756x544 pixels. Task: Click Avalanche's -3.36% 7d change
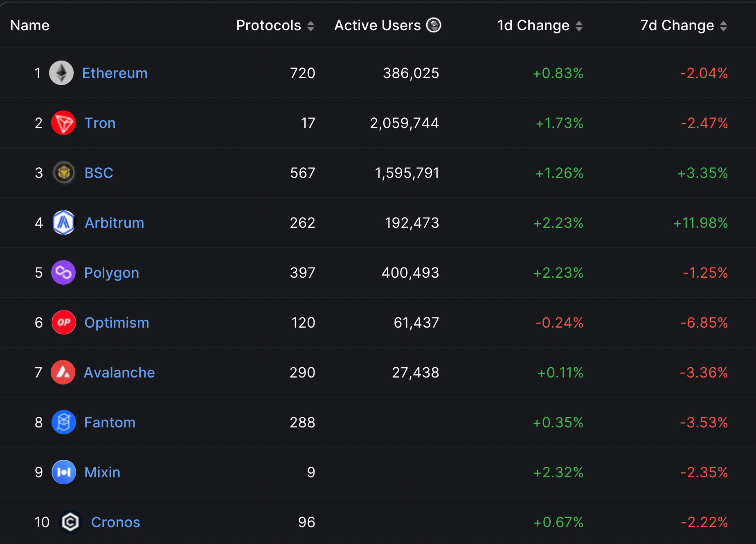pyautogui.click(x=704, y=373)
